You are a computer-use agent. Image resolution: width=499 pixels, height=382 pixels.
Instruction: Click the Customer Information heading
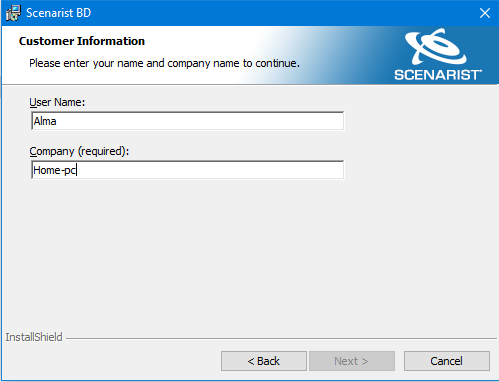click(82, 41)
